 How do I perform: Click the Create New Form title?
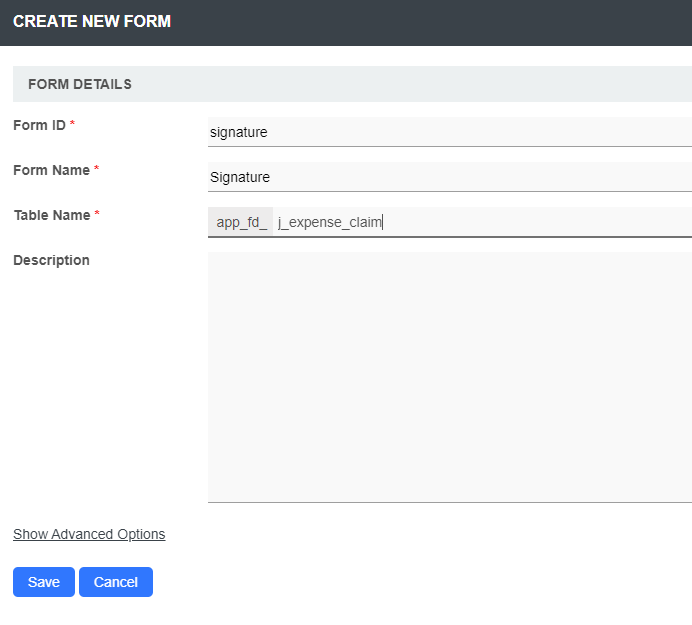pyautogui.click(x=92, y=21)
